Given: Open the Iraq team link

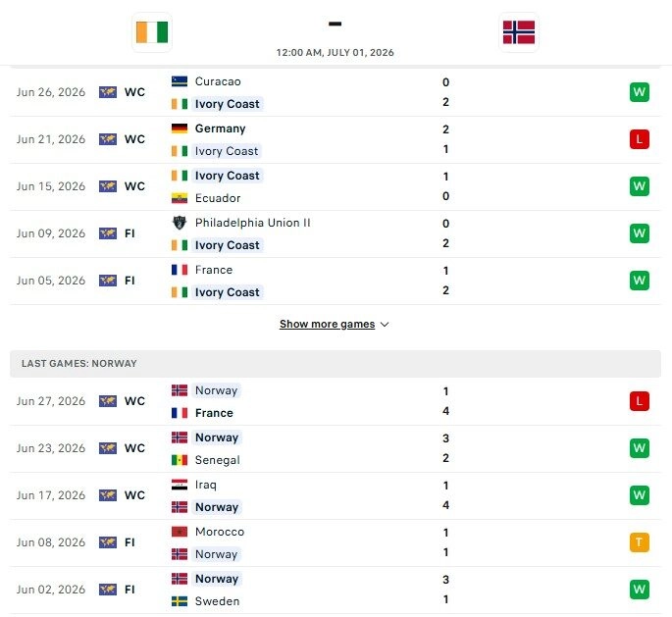Looking at the screenshot, I should tap(206, 485).
